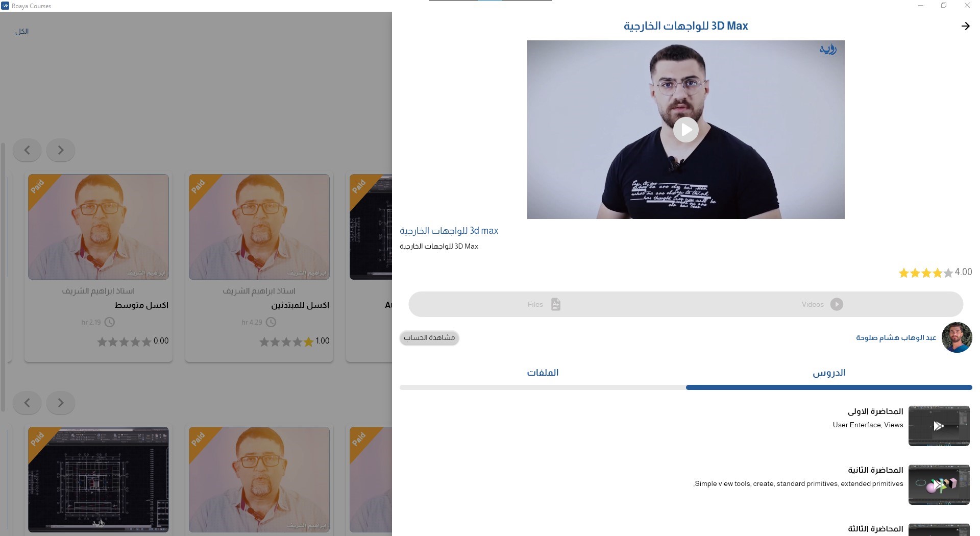Switch to the Files segment
This screenshot has height=536, width=980.
[544, 304]
